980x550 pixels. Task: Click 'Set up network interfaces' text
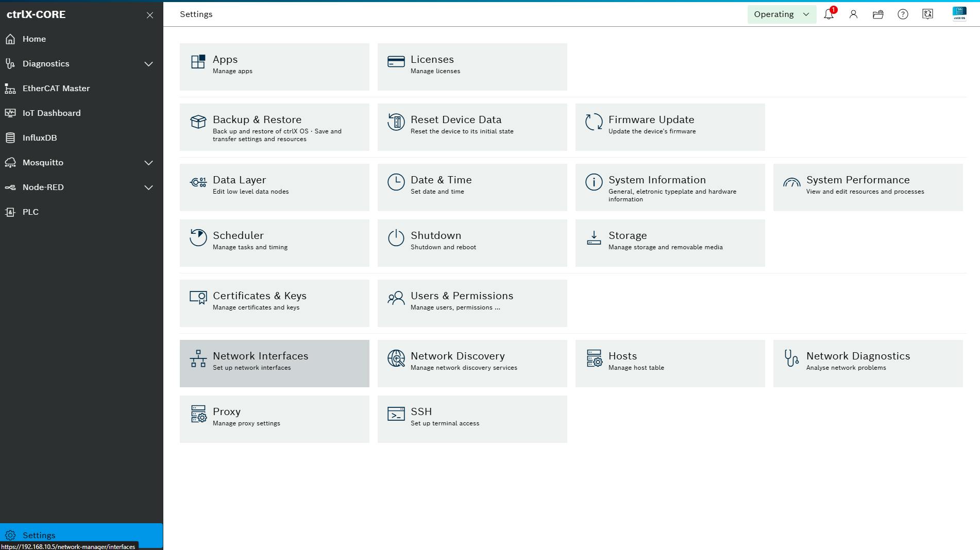(x=252, y=368)
